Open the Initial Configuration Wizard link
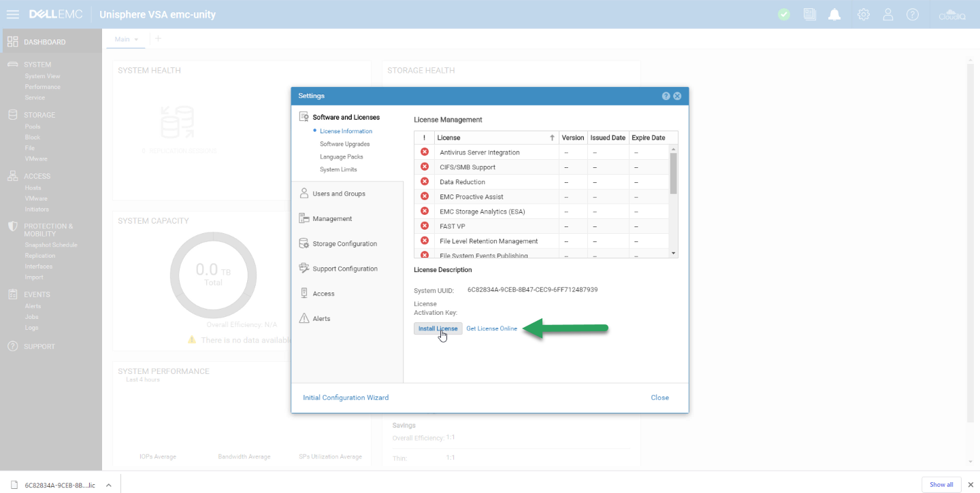 [x=346, y=397]
